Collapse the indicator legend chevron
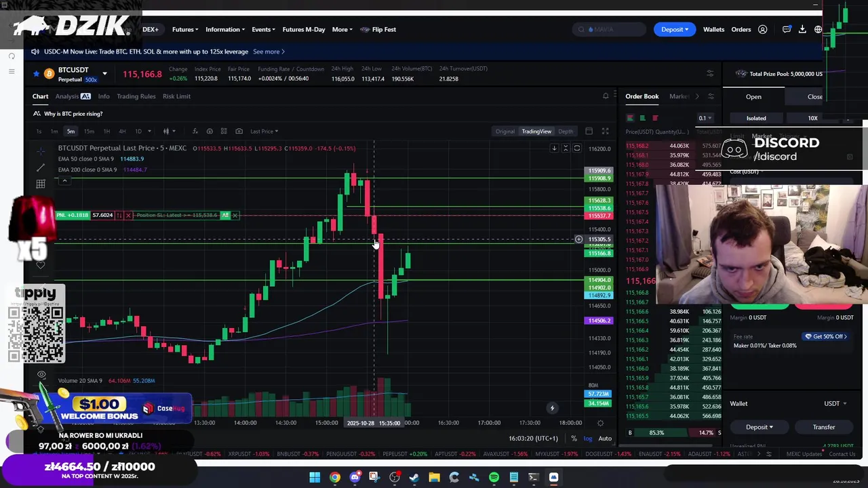Image resolution: width=868 pixels, height=488 pixels. (x=64, y=181)
